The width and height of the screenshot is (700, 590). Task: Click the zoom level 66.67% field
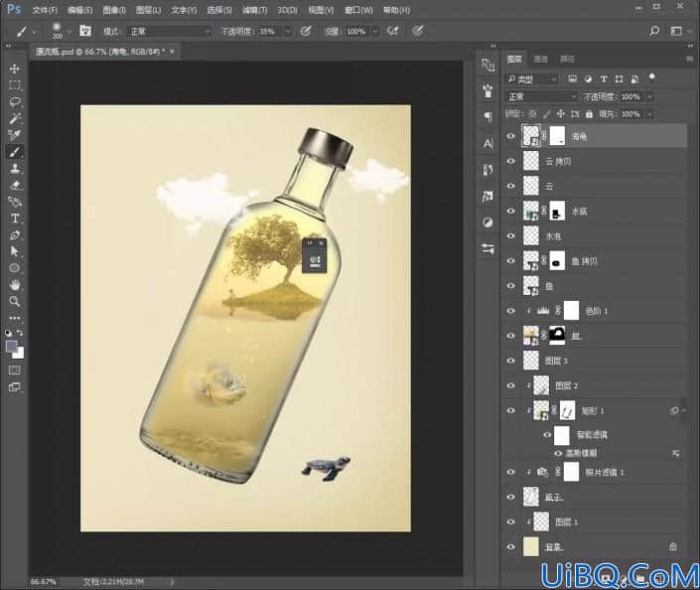[x=44, y=582]
